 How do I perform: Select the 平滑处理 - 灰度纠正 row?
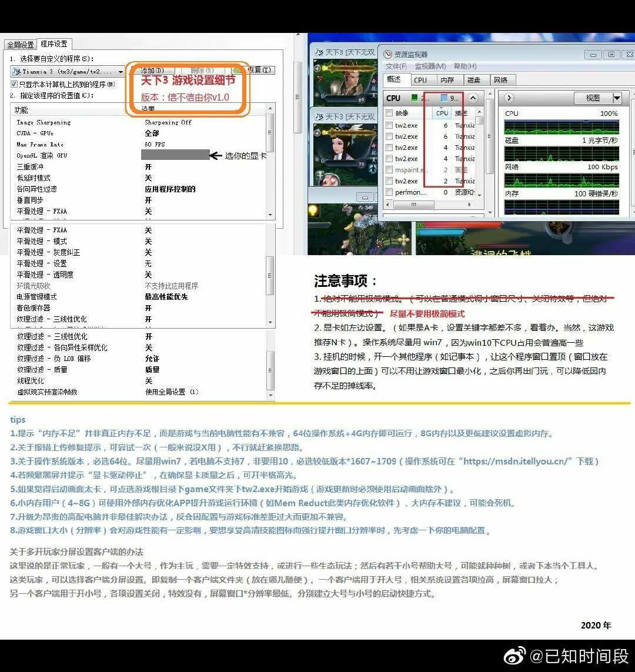139,252
